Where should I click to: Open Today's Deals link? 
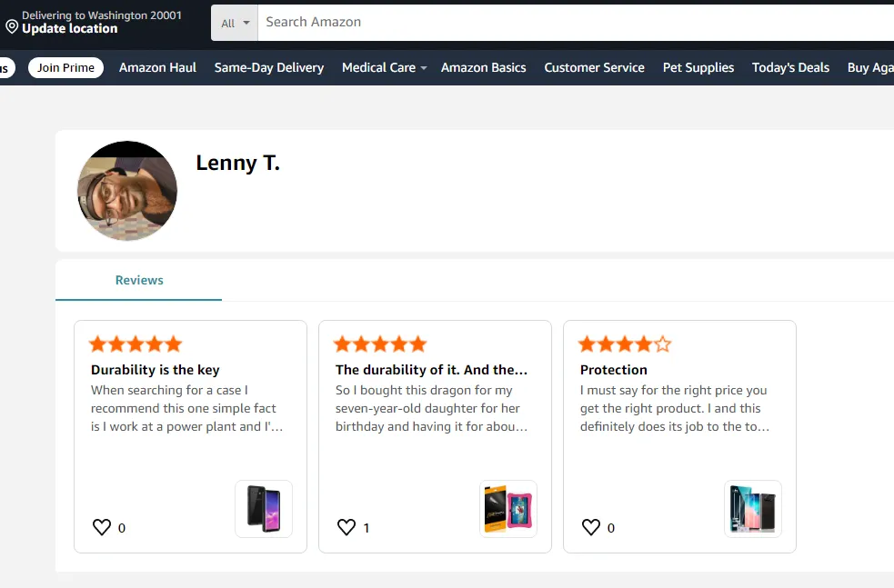point(790,67)
